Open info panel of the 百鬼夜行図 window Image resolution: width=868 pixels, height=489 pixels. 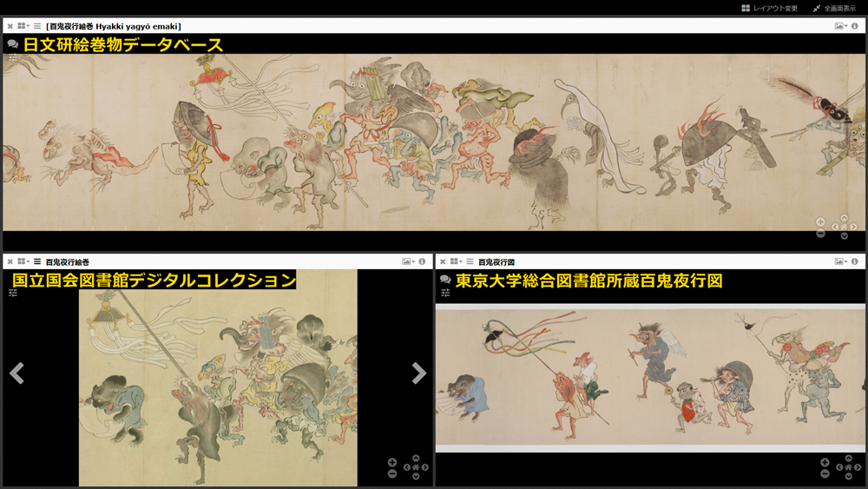(855, 261)
